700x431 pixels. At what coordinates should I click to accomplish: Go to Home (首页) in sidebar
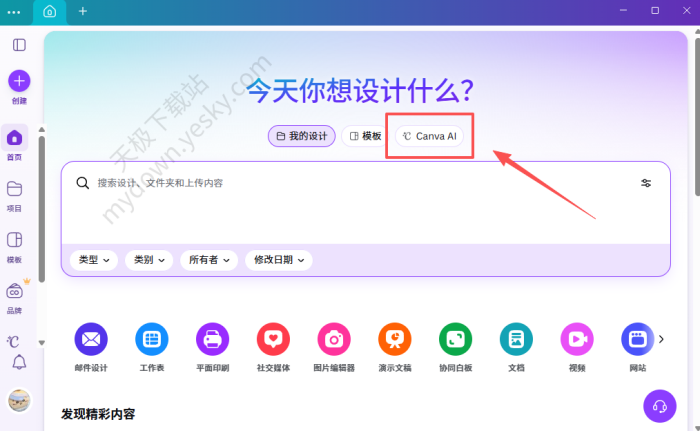click(14, 138)
